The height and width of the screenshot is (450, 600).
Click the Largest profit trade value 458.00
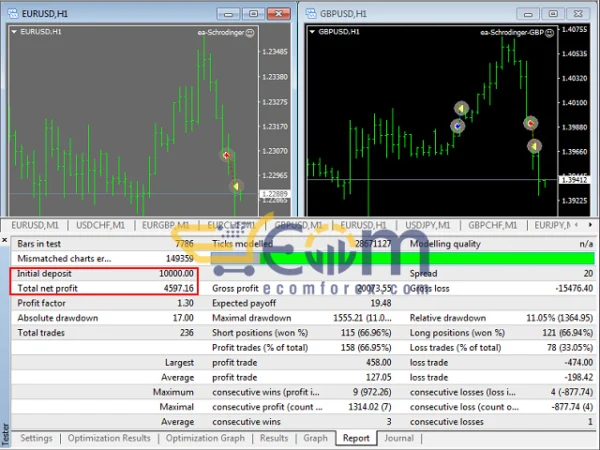tap(378, 362)
